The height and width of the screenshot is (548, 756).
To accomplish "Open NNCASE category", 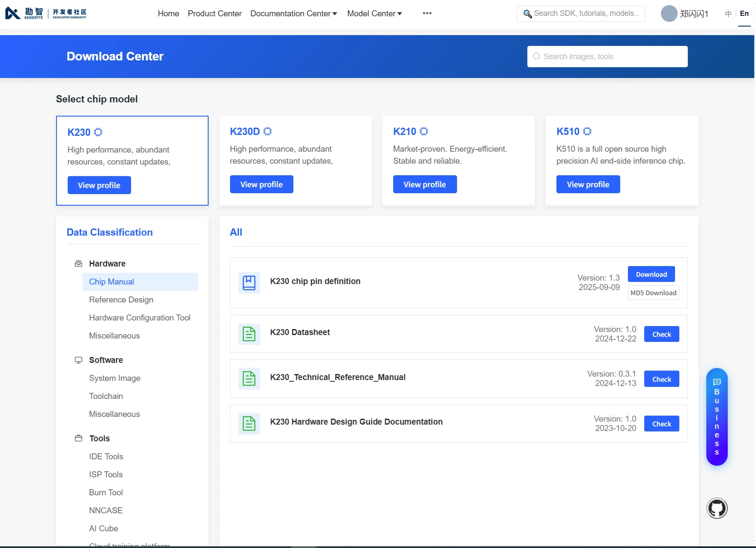I will coord(106,511).
